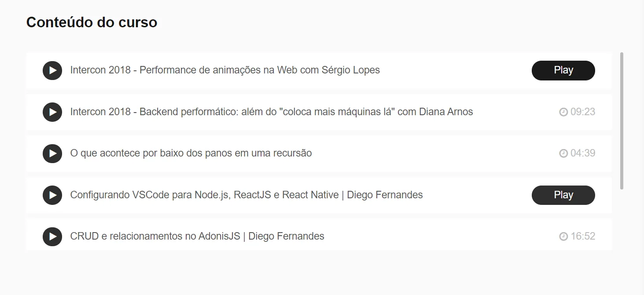The height and width of the screenshot is (295, 644).
Task: Select CRUD e relacionamentos no AdonisJS title
Action: point(197,236)
